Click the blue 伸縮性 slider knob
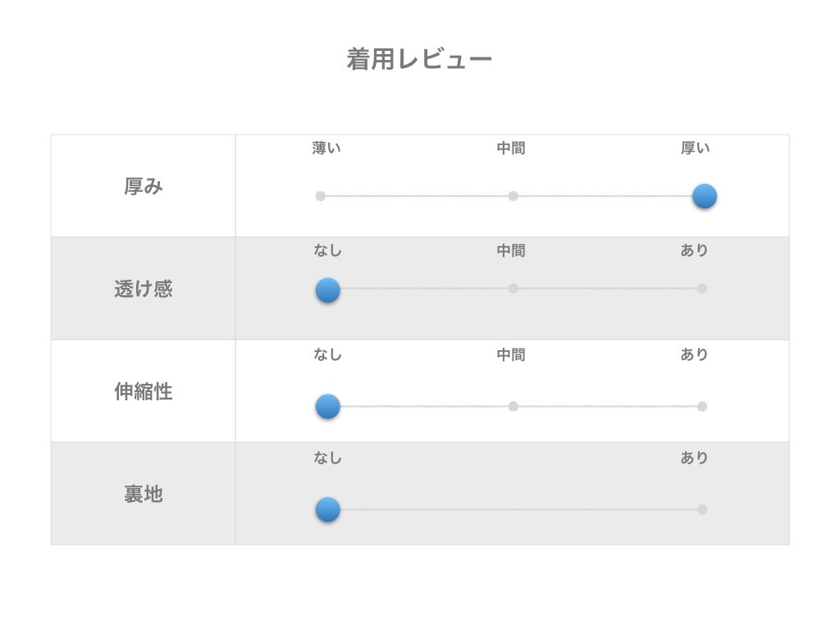Viewport: 840px width, 630px height. point(327,406)
